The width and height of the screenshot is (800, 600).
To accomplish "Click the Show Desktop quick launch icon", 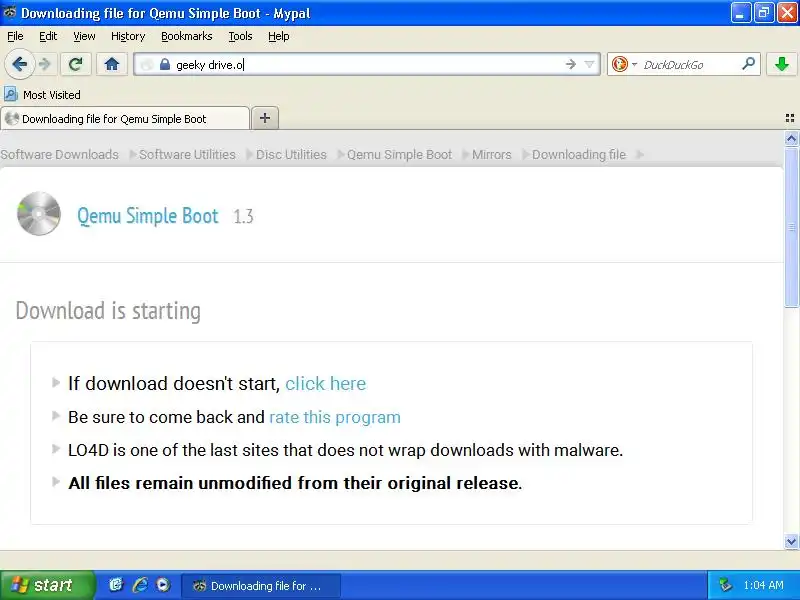I will click(116, 585).
